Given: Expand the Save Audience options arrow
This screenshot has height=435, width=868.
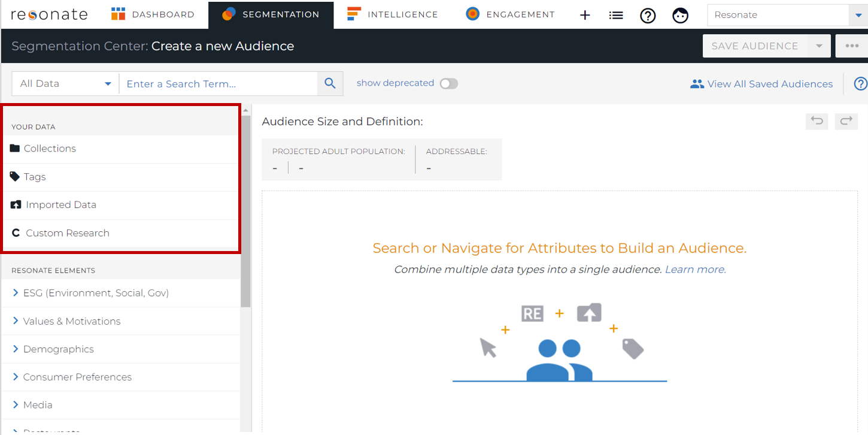Looking at the screenshot, I should pos(819,46).
